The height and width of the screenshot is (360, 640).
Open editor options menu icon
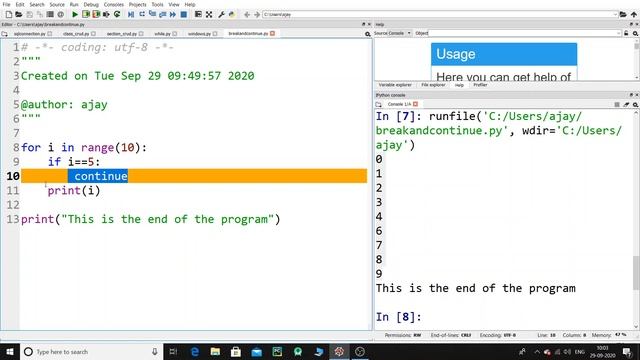[x=368, y=34]
